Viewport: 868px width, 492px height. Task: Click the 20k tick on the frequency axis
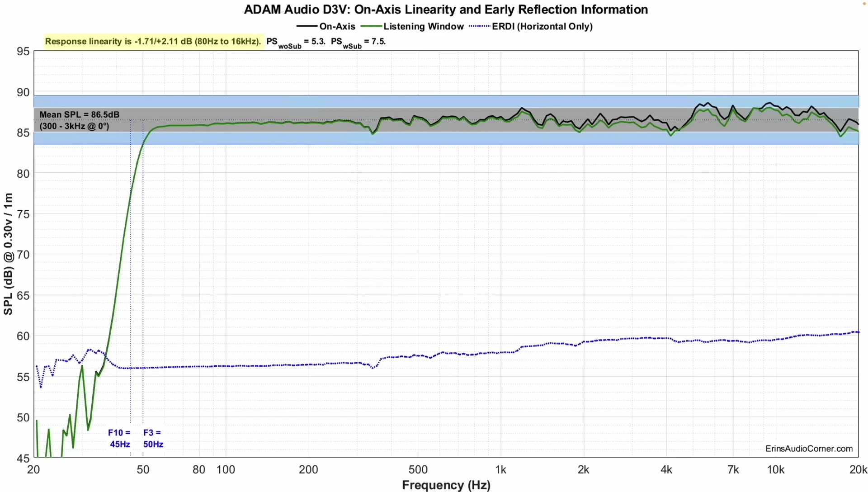point(858,469)
